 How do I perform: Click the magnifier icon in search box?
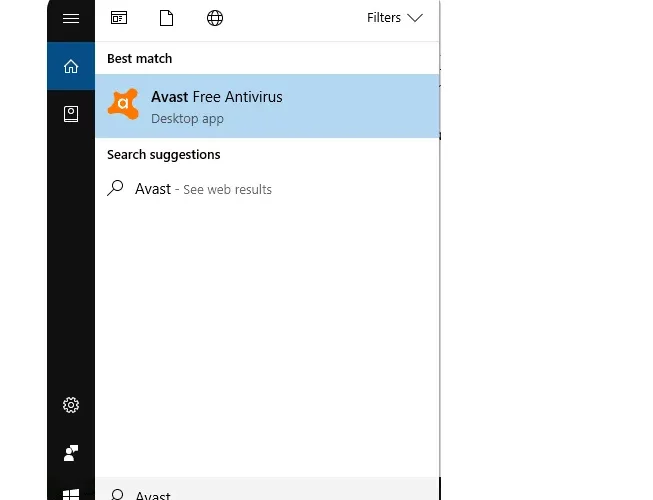[x=117, y=495]
